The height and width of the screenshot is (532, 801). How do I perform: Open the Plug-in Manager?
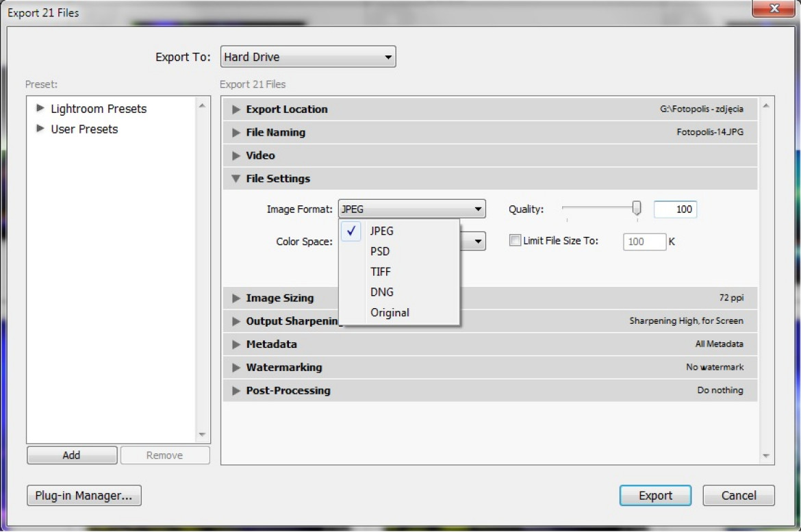pos(84,495)
